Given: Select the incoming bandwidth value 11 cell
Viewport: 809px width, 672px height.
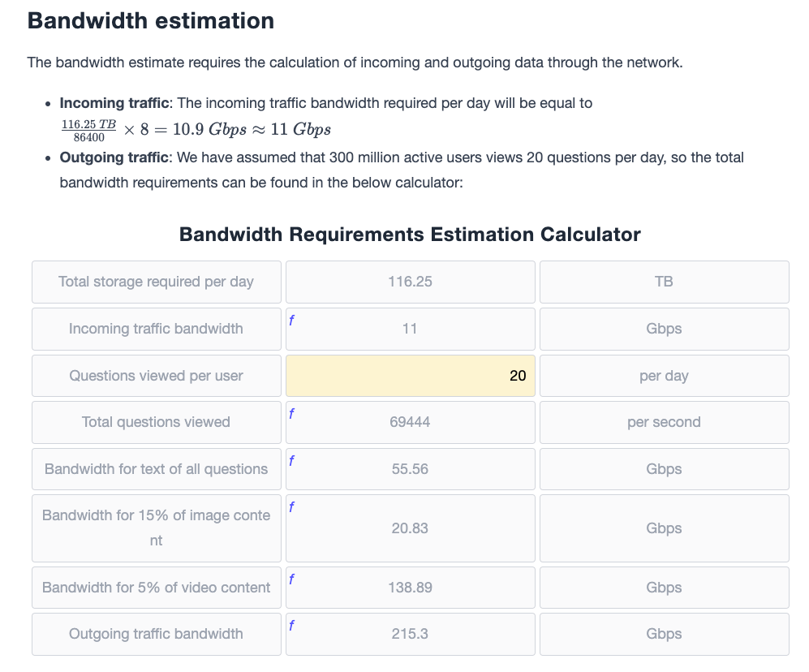Looking at the screenshot, I should [x=410, y=329].
